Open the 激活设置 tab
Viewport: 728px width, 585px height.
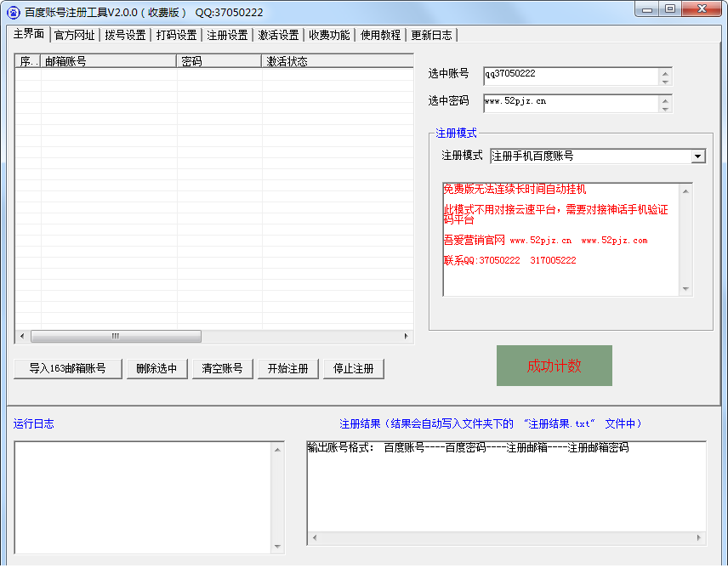[x=279, y=35]
